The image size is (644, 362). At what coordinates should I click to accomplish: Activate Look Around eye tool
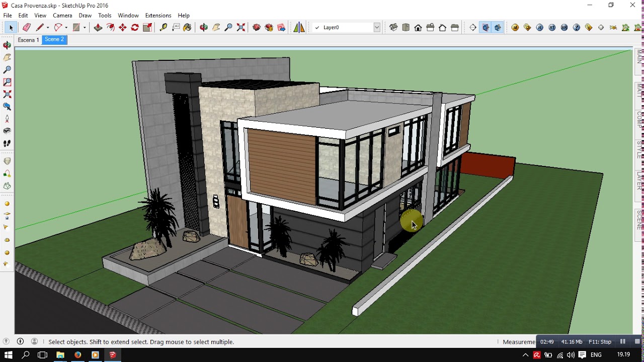7,131
